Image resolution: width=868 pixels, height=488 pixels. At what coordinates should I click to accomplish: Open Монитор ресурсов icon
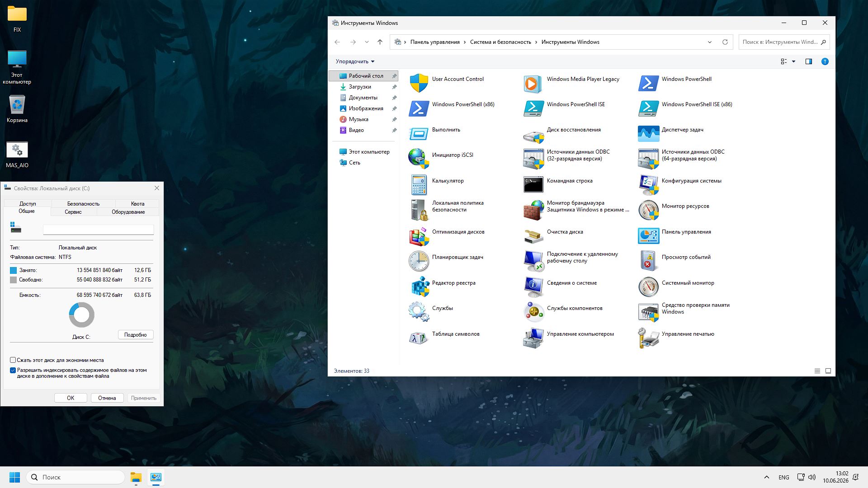coord(648,210)
